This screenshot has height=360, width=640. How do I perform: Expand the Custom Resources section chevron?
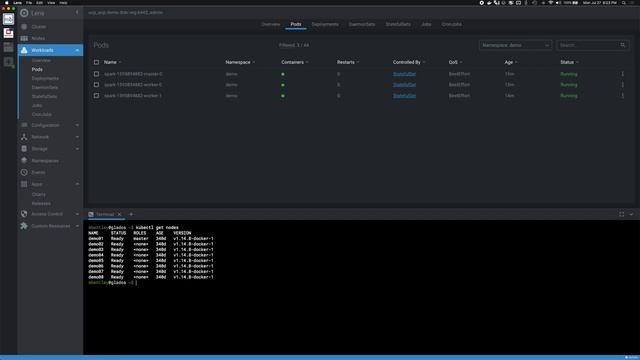(x=77, y=226)
